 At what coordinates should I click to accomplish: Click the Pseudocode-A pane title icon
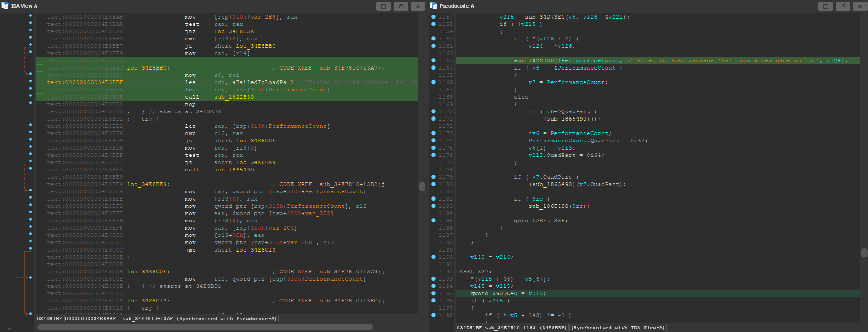(x=434, y=6)
